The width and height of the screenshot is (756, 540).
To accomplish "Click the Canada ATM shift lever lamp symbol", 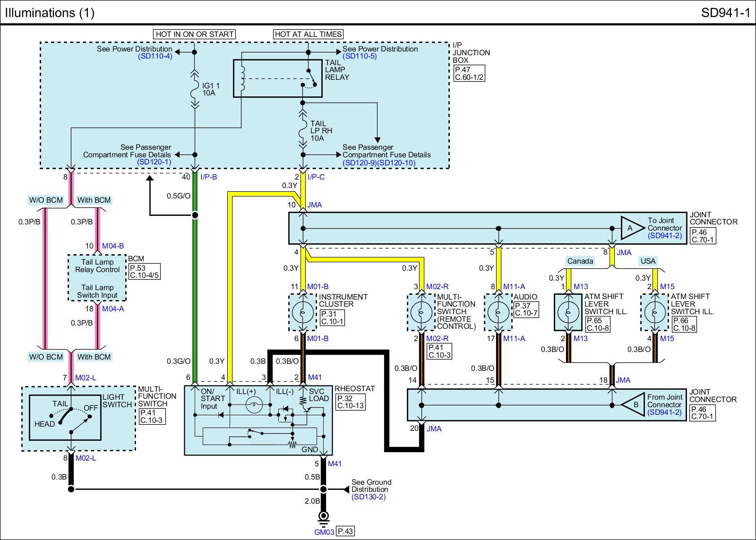I will 567,312.
